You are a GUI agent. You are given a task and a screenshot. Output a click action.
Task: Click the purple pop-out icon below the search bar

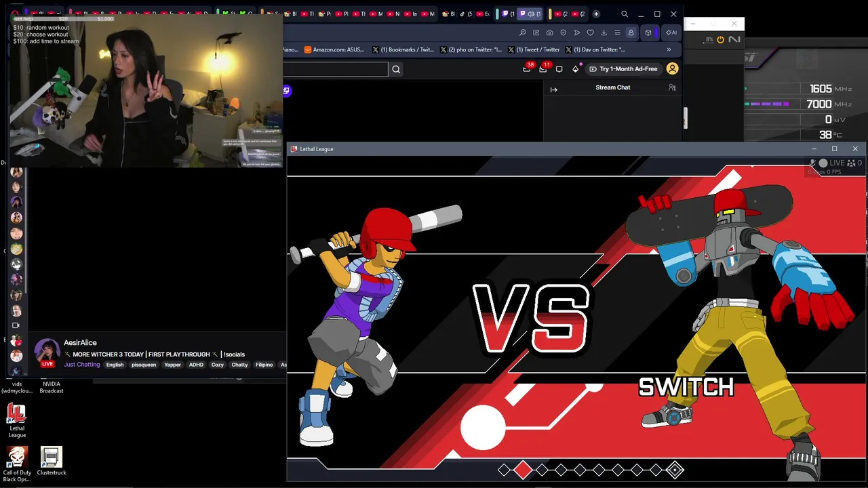287,91
